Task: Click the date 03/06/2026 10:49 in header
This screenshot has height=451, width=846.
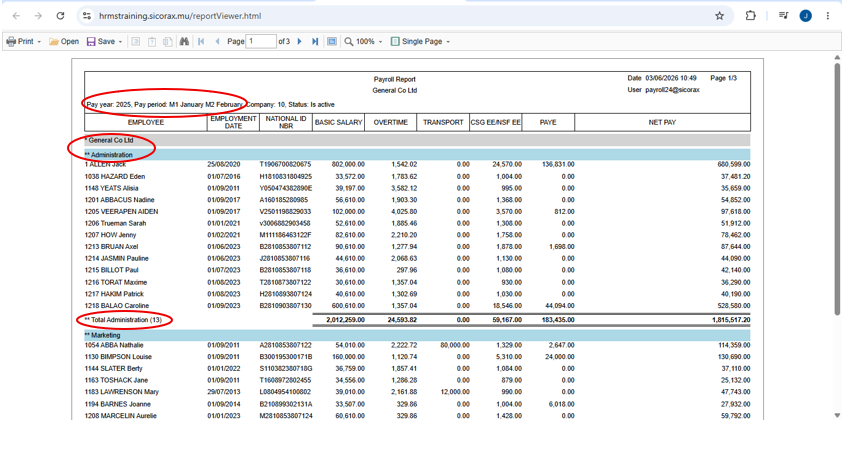Action: coord(671,78)
